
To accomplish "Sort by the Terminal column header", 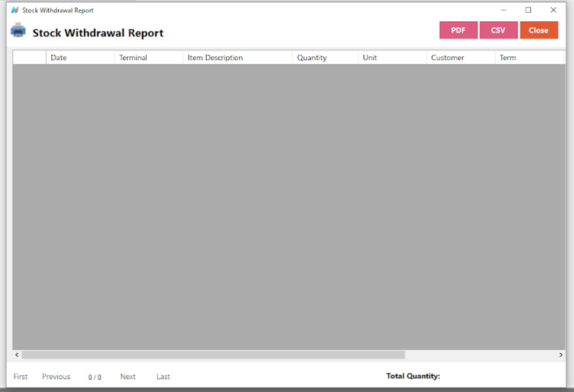I will tap(149, 57).
